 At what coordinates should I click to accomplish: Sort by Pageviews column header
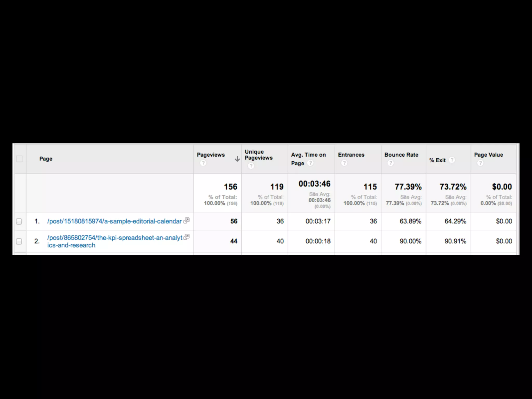point(211,155)
